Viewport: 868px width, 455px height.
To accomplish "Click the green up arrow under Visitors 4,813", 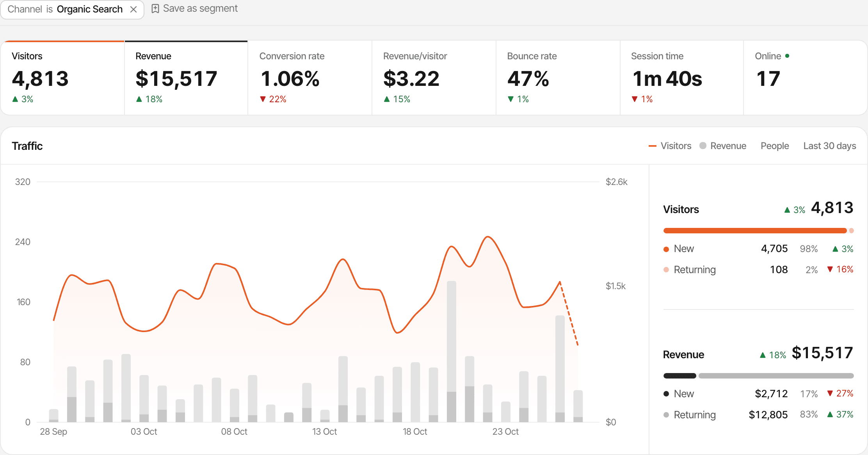I will [x=15, y=99].
